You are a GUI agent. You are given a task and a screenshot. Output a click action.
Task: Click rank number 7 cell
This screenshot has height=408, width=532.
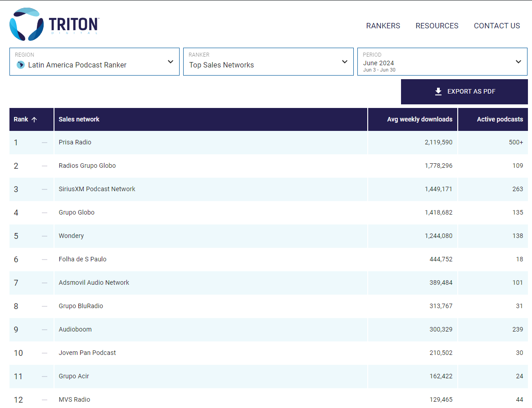click(x=16, y=283)
